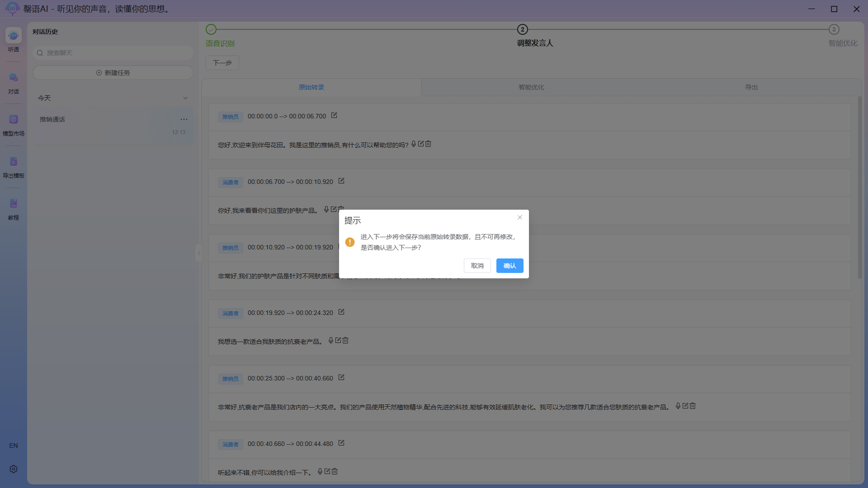
Task: Open the 教程 sidebar section
Action: pos(14,209)
